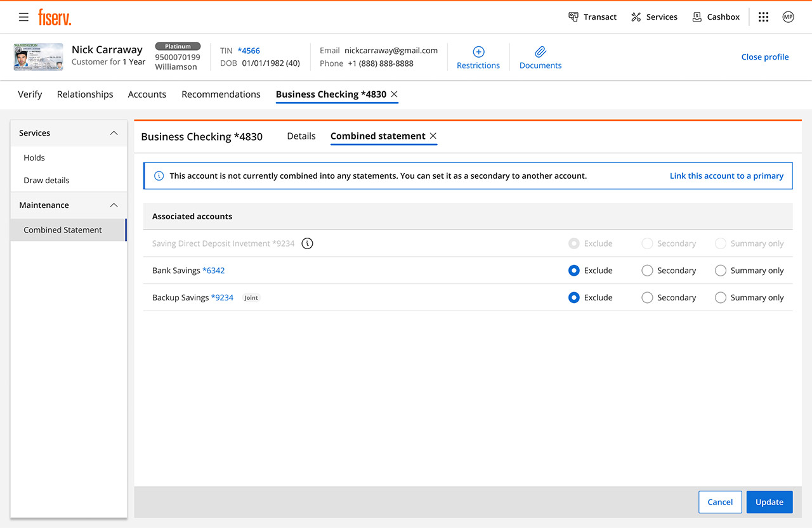Switch to the Details sub-tab

[301, 136]
